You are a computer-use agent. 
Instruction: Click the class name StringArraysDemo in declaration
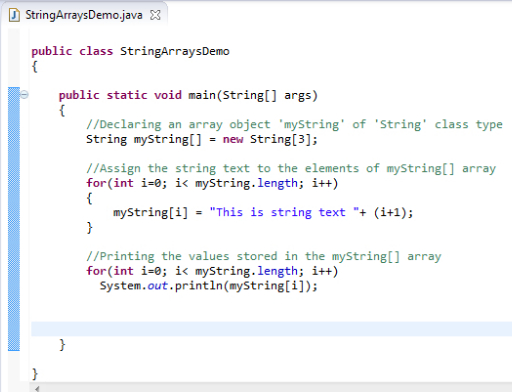pos(175,51)
